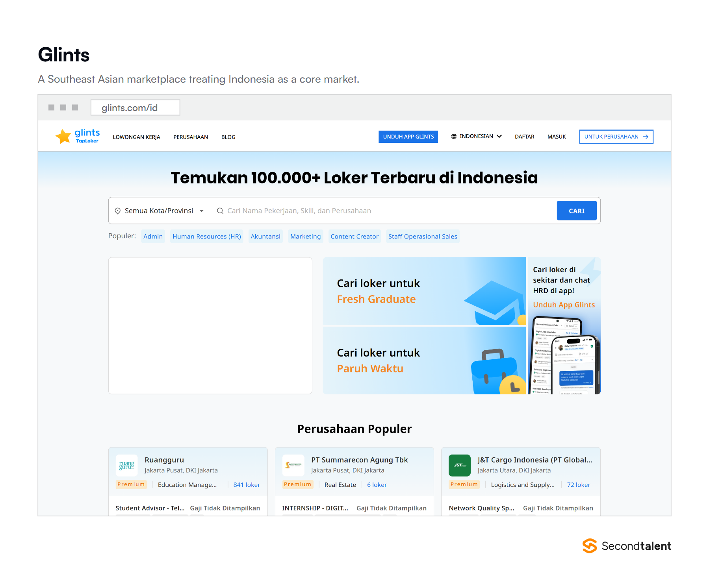Click the 6 loker link

click(377, 485)
